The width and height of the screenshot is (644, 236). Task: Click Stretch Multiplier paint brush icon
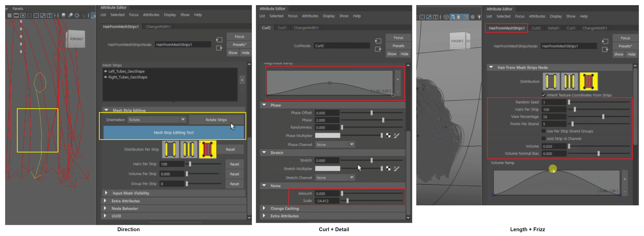pyautogui.click(x=396, y=168)
